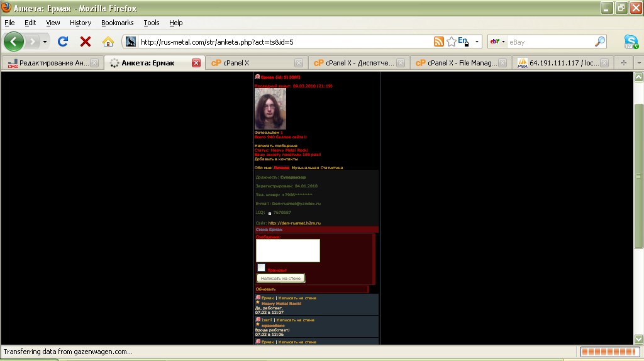The image size is (644, 361).
Task: Bookmark this page with the star icon
Action: (451, 42)
